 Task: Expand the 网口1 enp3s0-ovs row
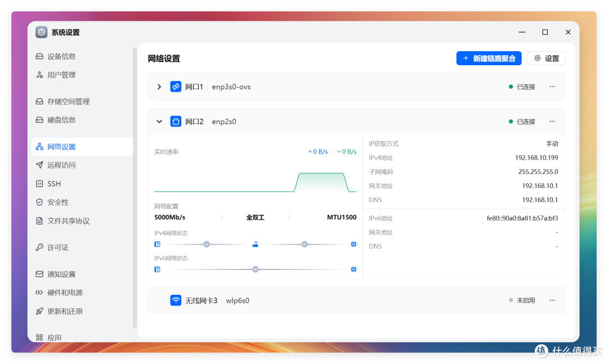tap(159, 87)
